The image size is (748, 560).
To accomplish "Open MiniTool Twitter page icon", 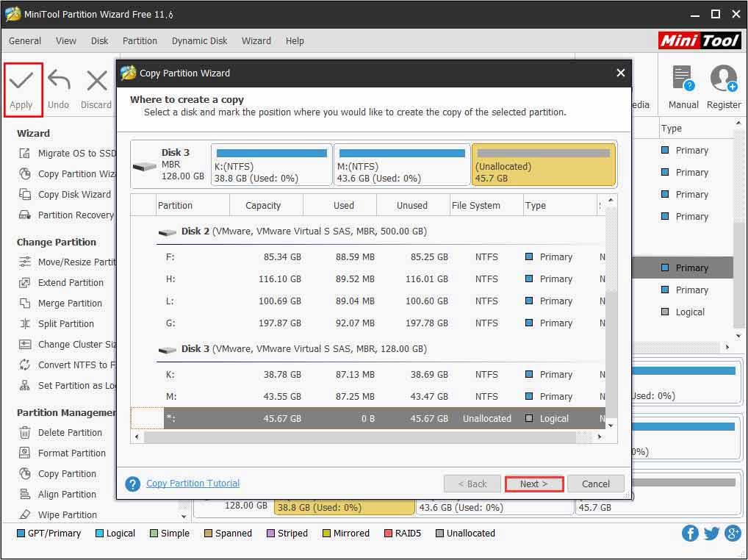I will [x=711, y=533].
